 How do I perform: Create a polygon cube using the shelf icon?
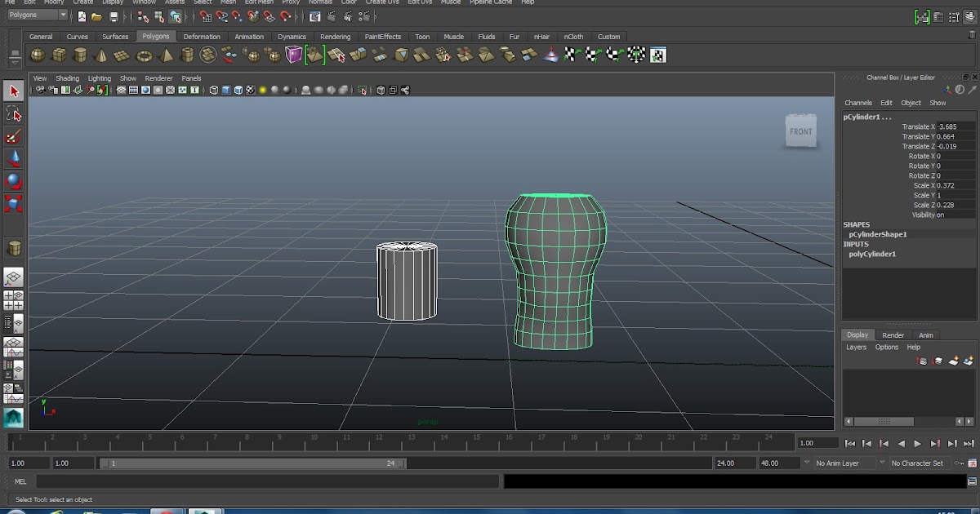point(60,55)
